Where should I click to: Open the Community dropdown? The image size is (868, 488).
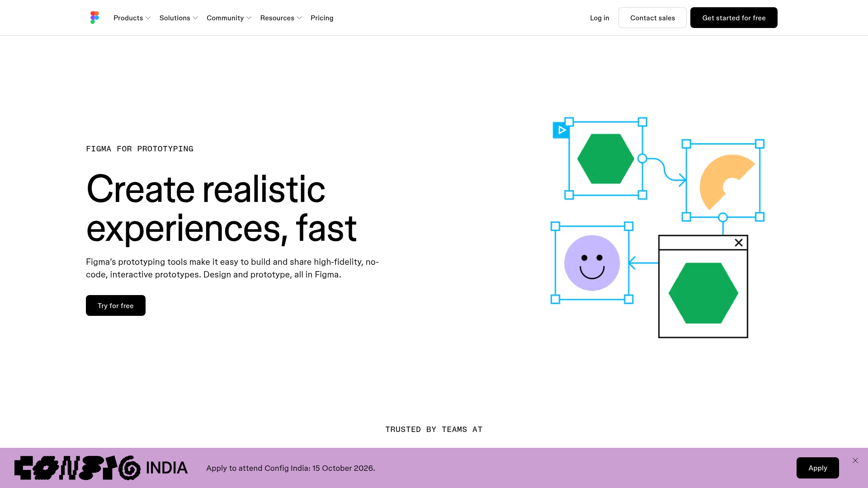tap(229, 18)
